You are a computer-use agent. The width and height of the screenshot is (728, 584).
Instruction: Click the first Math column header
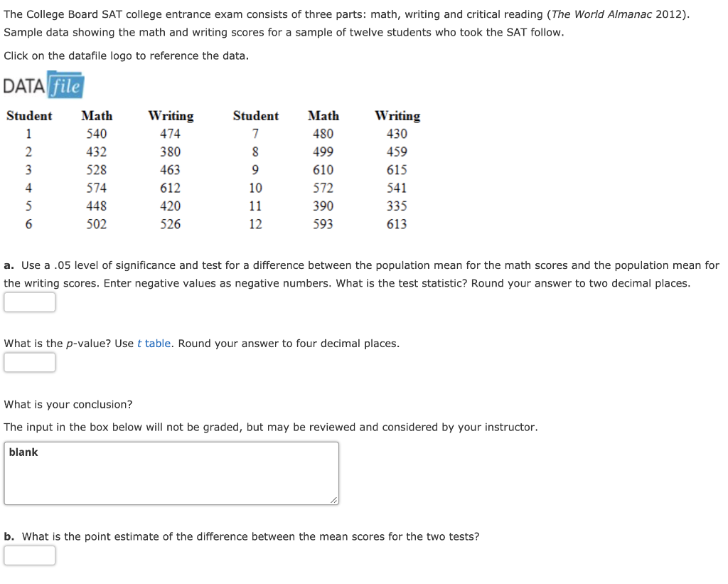[97, 116]
